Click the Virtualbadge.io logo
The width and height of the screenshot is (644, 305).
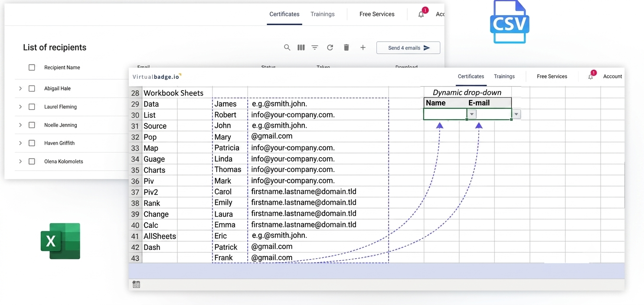(157, 77)
